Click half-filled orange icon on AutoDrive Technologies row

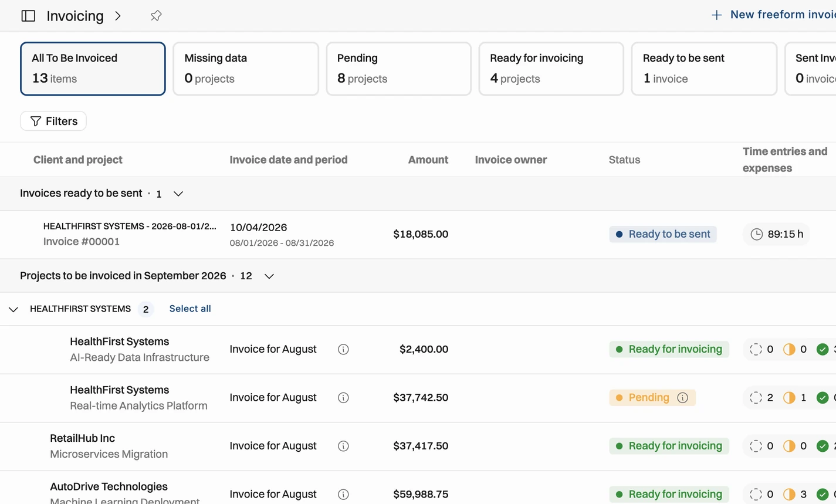[x=789, y=495]
